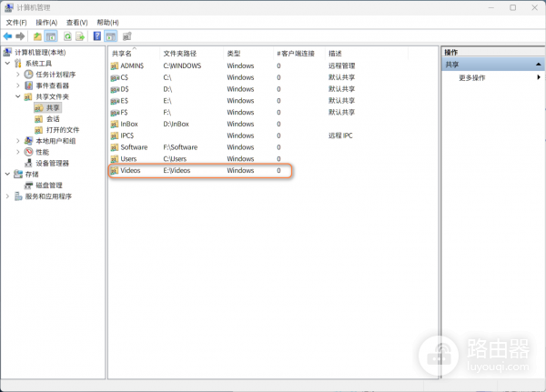Collapse the 存储 tree node

(7, 174)
